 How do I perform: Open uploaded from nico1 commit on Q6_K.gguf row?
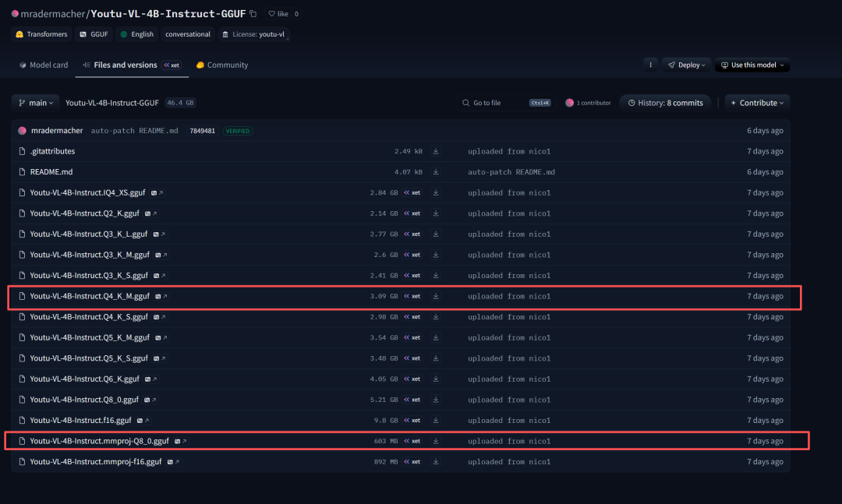[x=509, y=379]
